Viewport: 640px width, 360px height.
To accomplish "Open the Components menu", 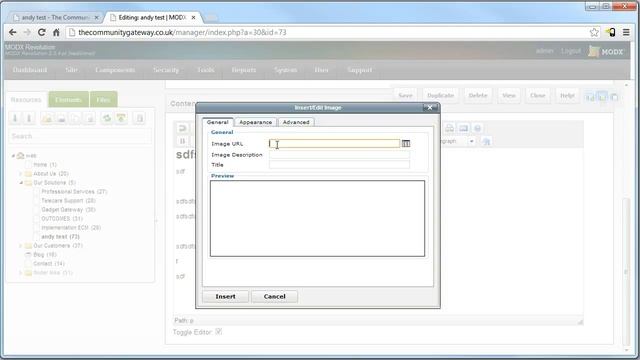I will pos(115,70).
